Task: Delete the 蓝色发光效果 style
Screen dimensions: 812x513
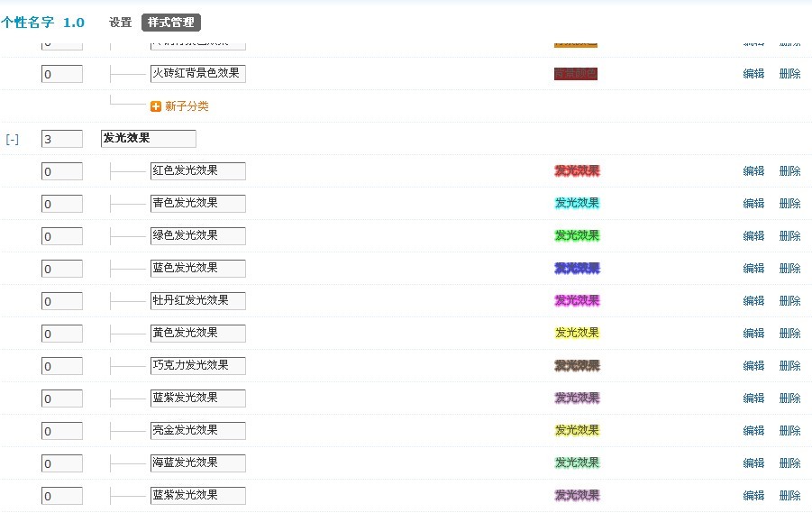Action: pyautogui.click(x=789, y=268)
